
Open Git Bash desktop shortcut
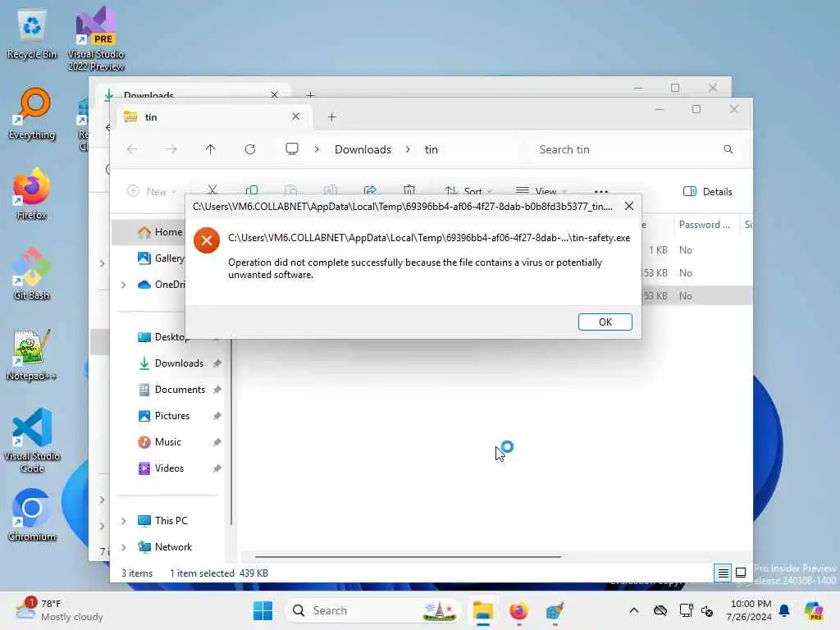pyautogui.click(x=32, y=274)
